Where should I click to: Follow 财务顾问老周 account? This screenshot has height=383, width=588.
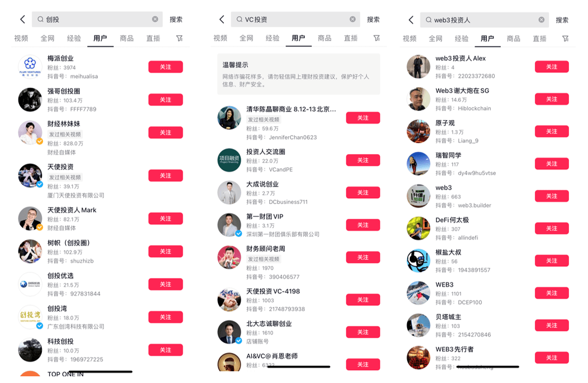363,257
